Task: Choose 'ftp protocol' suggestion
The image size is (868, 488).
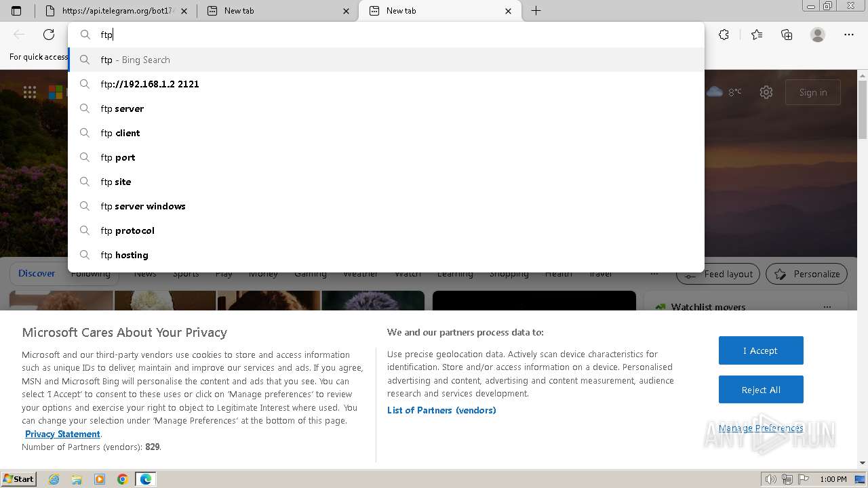Action: coord(387,230)
